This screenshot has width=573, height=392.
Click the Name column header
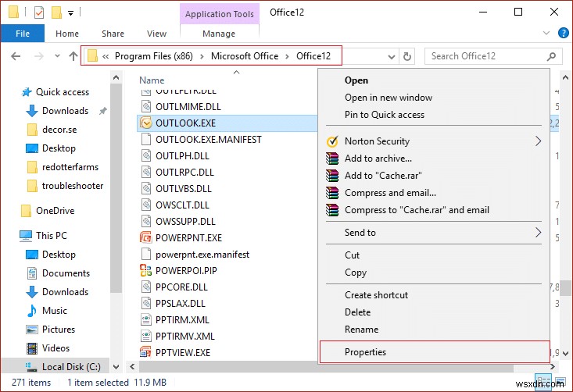(152, 80)
